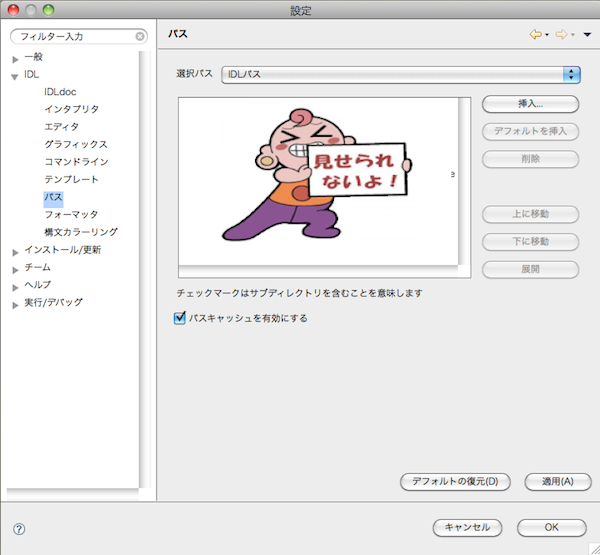Click デフォルトの復元(D) button
Viewport: 600px width, 555px height.
pos(455,482)
